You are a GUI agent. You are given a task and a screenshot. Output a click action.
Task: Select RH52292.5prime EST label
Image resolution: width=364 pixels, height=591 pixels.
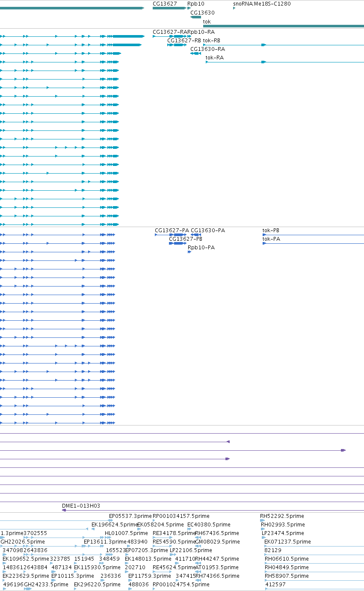point(282,516)
